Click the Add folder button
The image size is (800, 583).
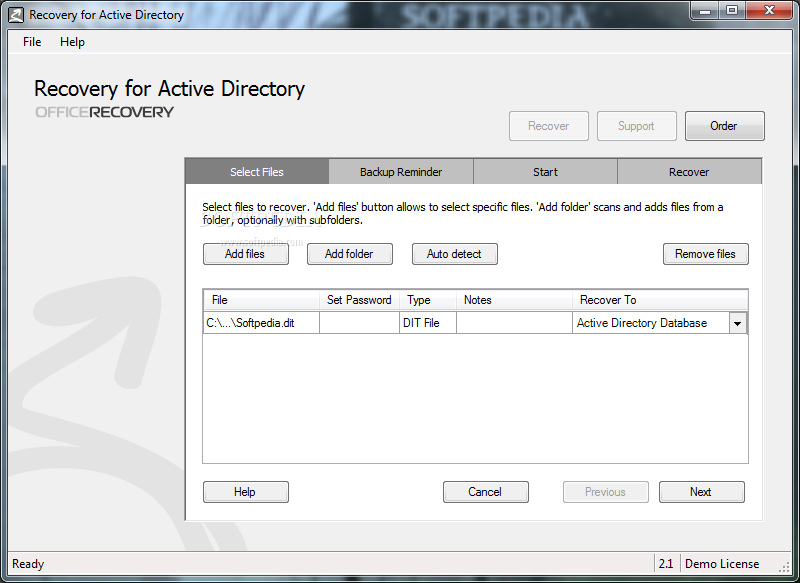click(349, 254)
